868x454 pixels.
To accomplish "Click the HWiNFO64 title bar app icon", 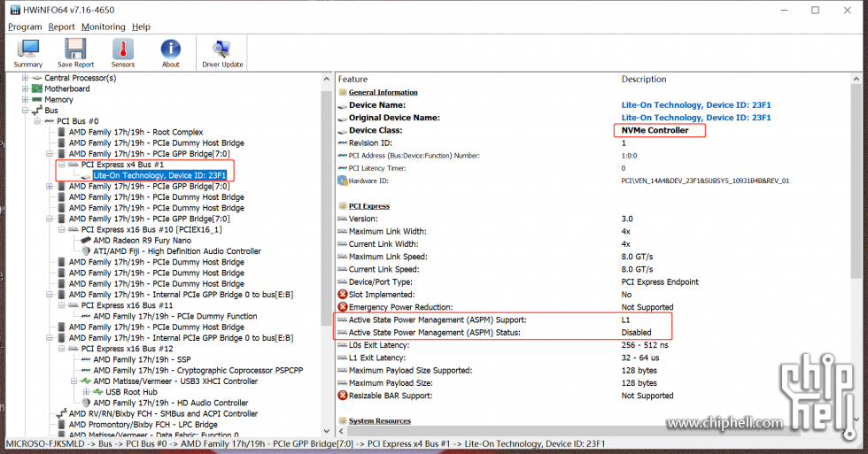I will [15, 10].
